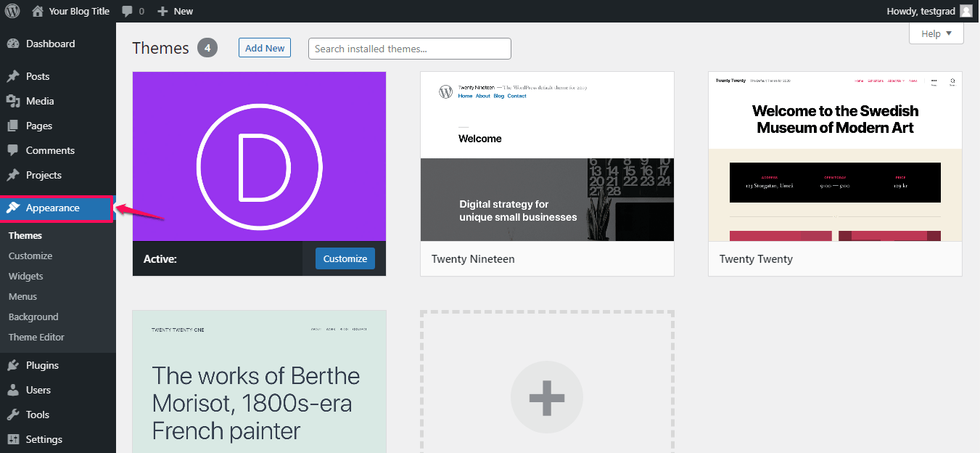Open the Customize button on active theme

345,258
